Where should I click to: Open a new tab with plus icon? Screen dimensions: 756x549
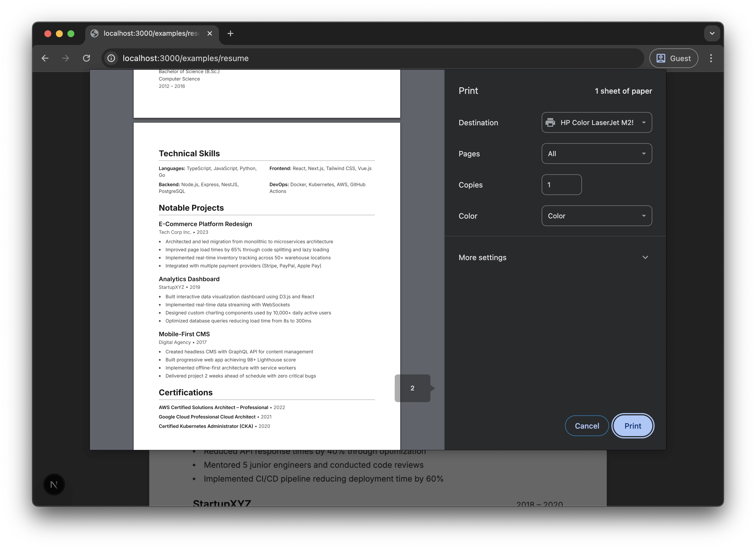coord(230,33)
